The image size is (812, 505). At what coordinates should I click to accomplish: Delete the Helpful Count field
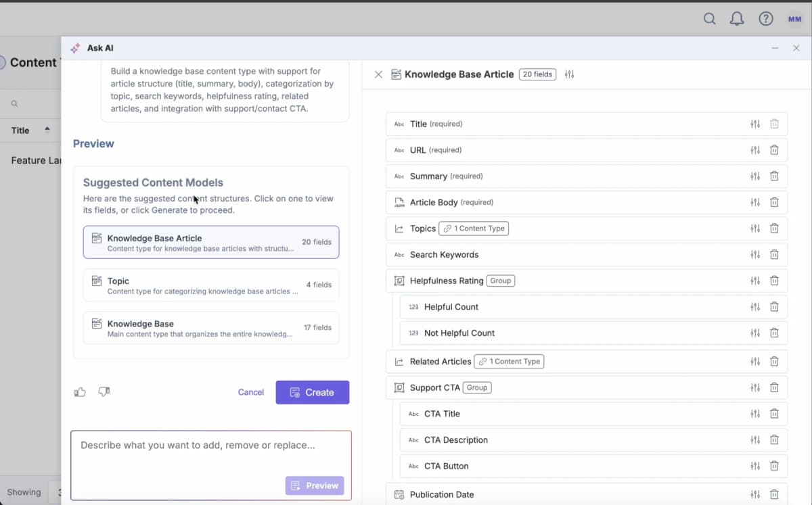774,307
